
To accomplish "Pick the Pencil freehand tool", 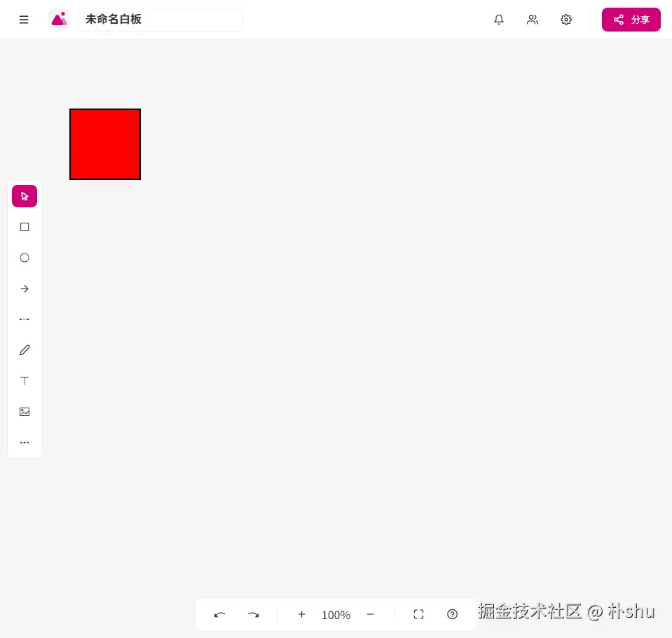I will point(25,350).
